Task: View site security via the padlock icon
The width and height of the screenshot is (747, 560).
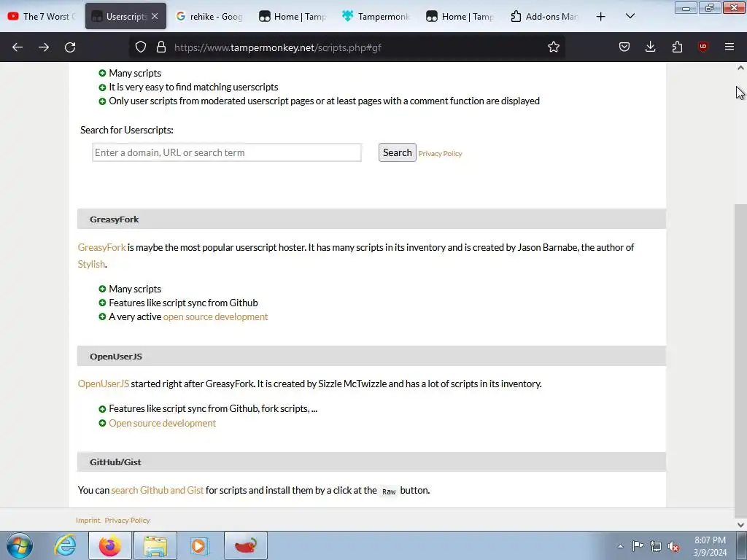Action: pos(161,47)
